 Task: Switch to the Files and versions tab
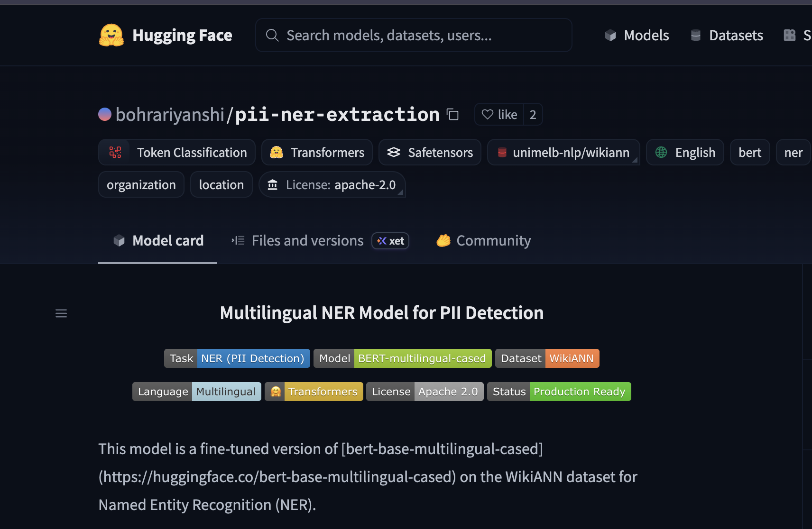tap(307, 241)
